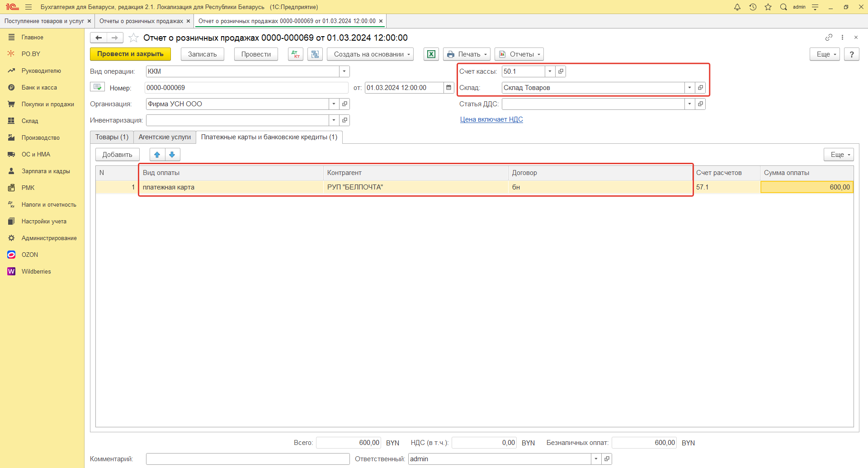Open history icon in title bar
Viewport: 868px width, 468px height.
(753, 7)
